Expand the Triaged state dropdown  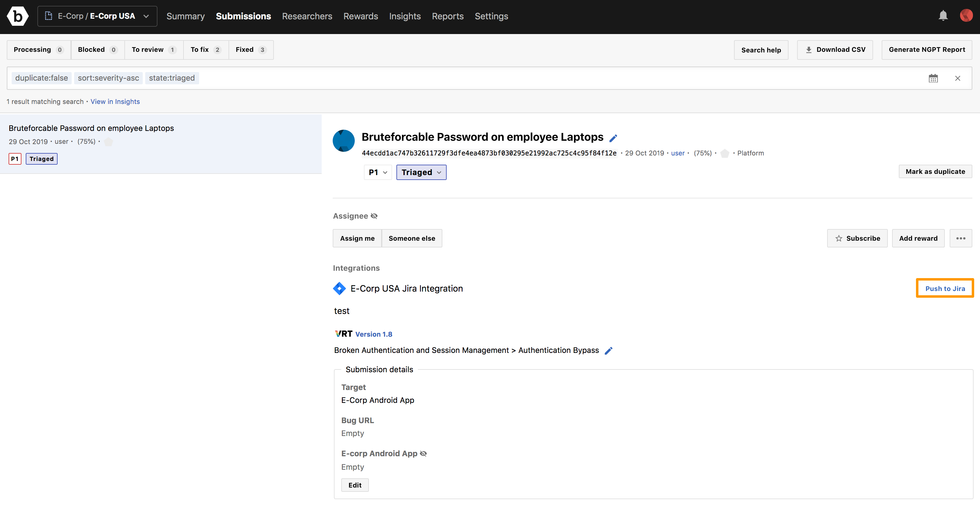coord(421,172)
